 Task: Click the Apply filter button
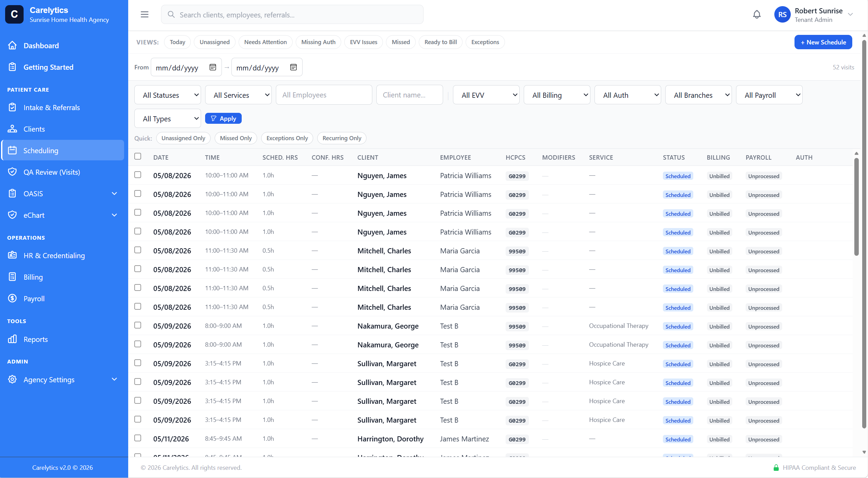click(223, 118)
